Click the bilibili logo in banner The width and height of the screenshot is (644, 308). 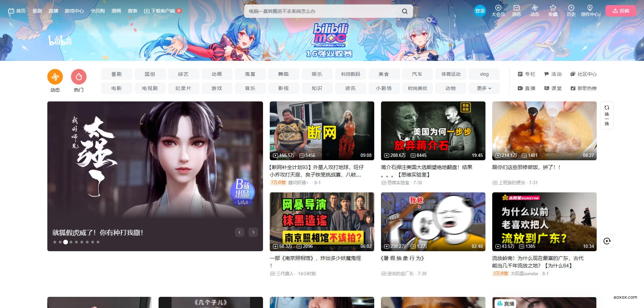click(x=60, y=41)
